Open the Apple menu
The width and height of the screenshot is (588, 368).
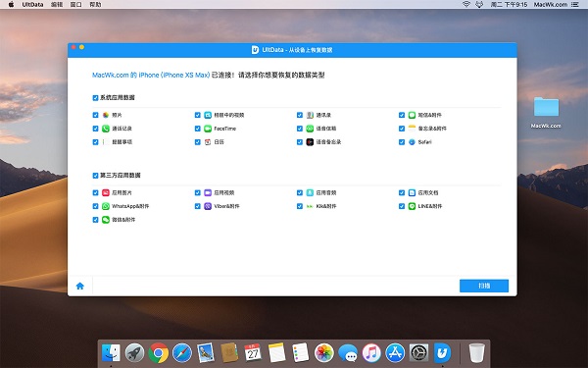[x=11, y=5]
